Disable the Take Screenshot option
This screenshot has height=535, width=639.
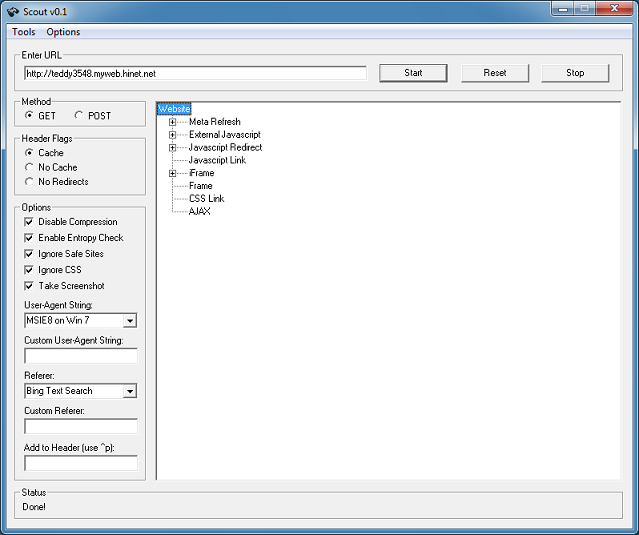(29, 286)
